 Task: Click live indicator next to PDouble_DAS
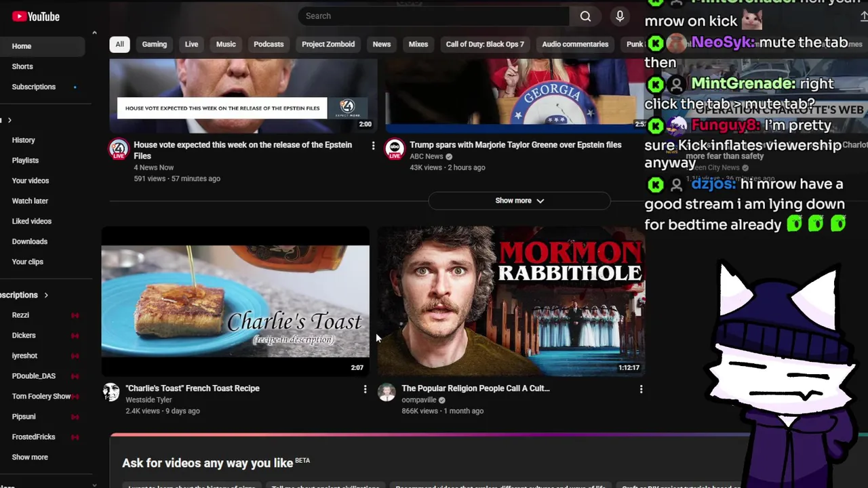point(75,376)
